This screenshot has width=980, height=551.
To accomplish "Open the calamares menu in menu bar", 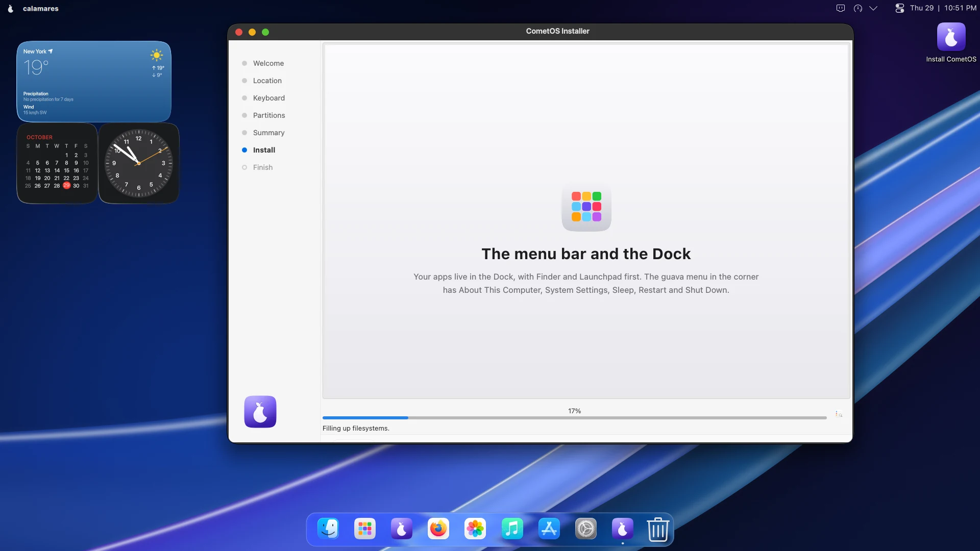I will pyautogui.click(x=41, y=8).
